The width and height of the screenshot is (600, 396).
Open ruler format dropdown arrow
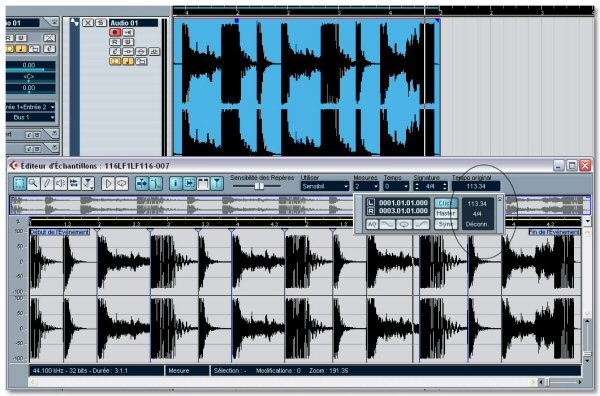(588, 222)
